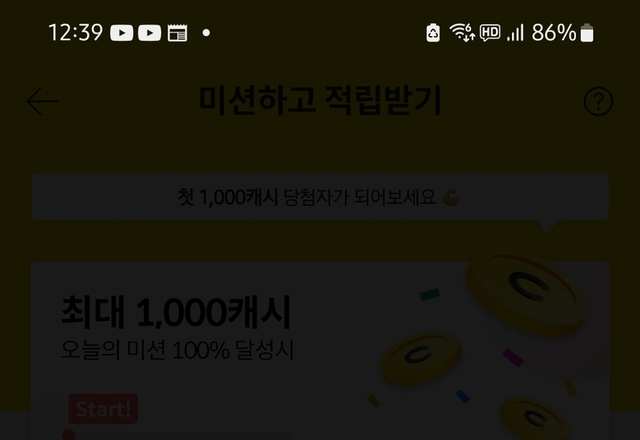Tap the HD call status icon
The height and width of the screenshot is (440, 640).
[x=490, y=33]
